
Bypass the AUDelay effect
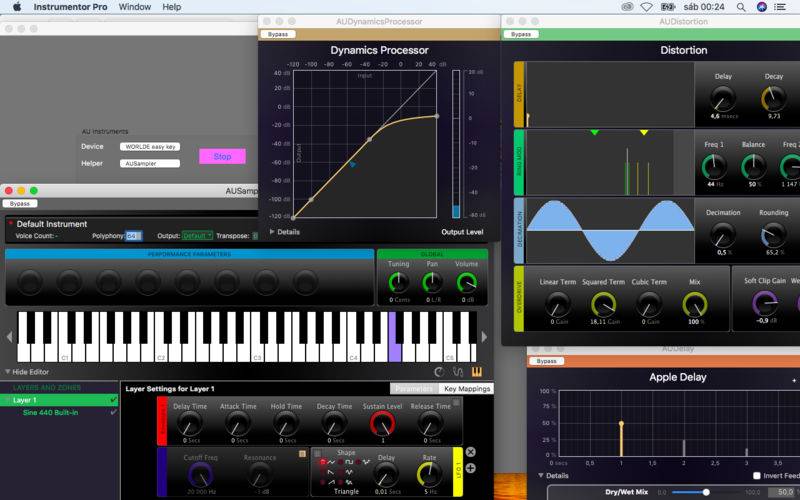point(546,361)
